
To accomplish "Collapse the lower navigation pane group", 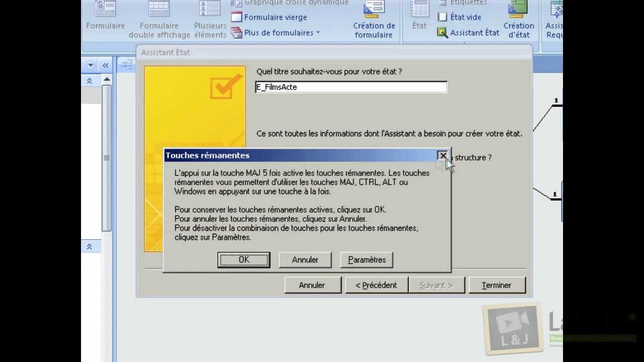I will (x=89, y=246).
